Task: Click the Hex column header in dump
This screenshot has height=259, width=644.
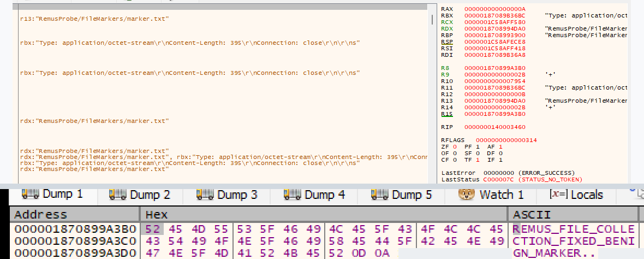Action: (x=324, y=215)
